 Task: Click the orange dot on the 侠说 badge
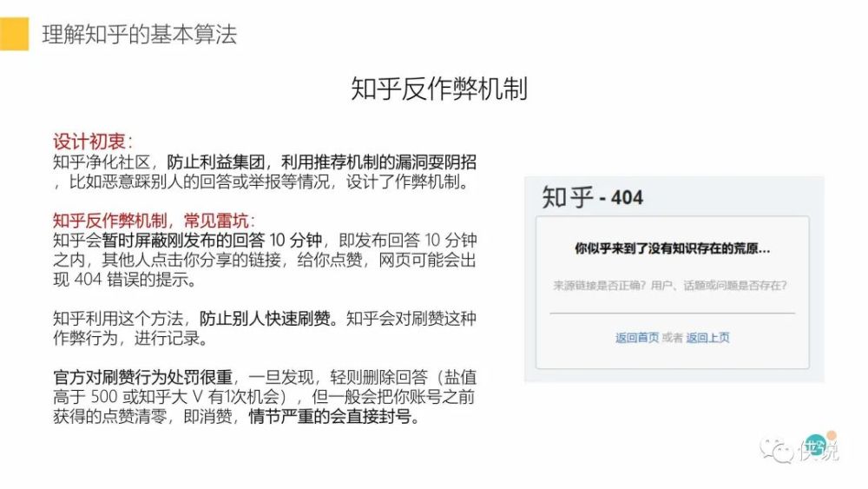pyautogui.click(x=831, y=435)
